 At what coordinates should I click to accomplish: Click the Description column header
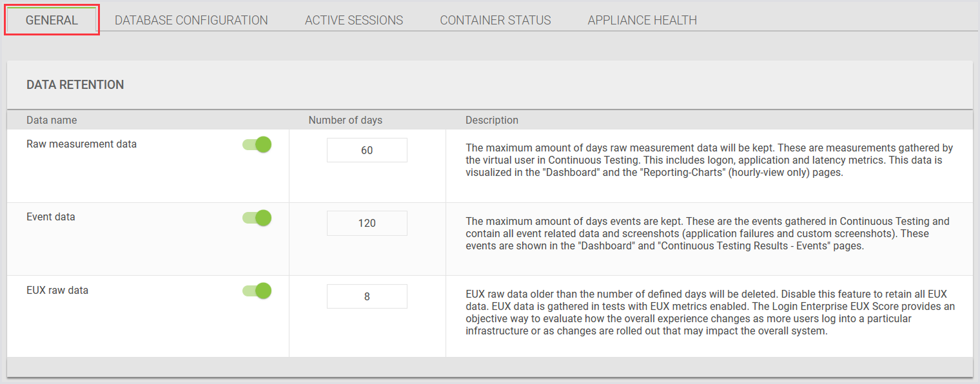point(491,120)
